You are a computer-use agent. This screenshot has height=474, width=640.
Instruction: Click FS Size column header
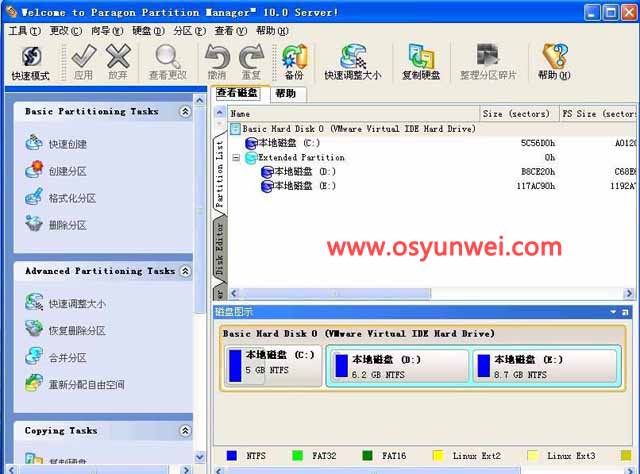598,113
